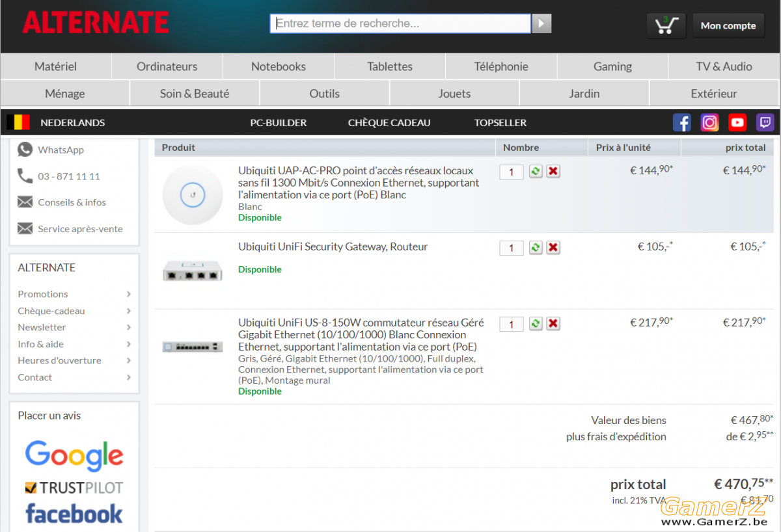Open the Soin & Beauté category
The height and width of the screenshot is (532, 781).
(x=195, y=94)
